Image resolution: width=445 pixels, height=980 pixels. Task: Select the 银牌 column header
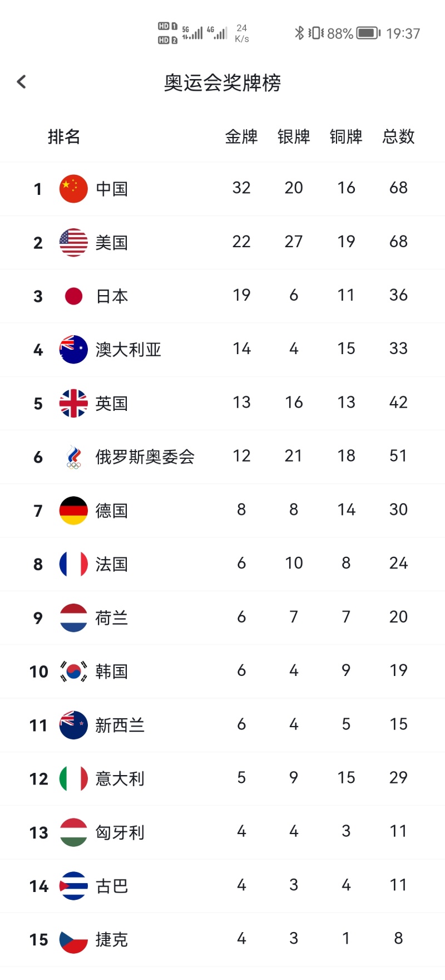(x=294, y=136)
